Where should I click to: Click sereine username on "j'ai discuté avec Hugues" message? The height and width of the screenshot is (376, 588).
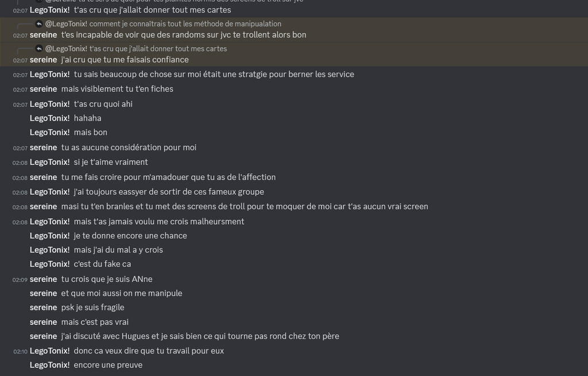pyautogui.click(x=43, y=336)
